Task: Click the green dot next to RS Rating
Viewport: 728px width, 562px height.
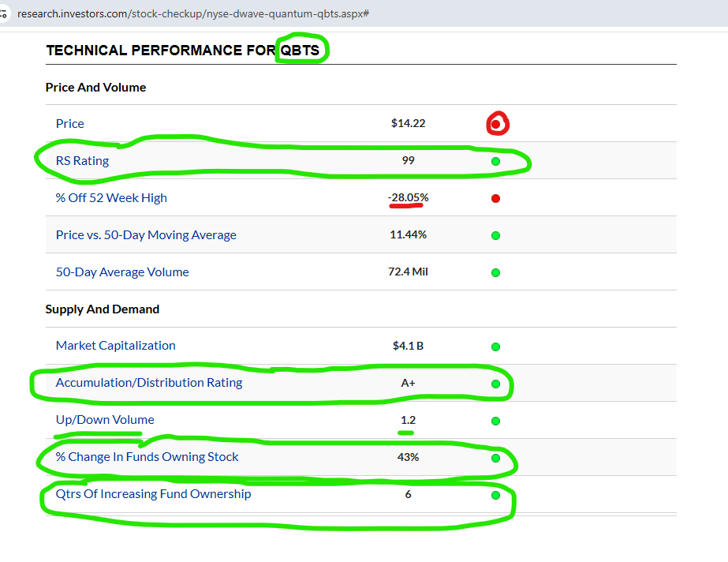Action: coord(496,161)
